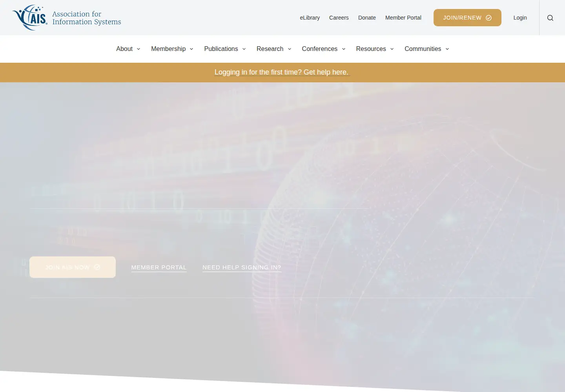Open the MEMBER PORTAL hero link
Image resolution: width=565 pixels, height=392 pixels.
point(159,267)
